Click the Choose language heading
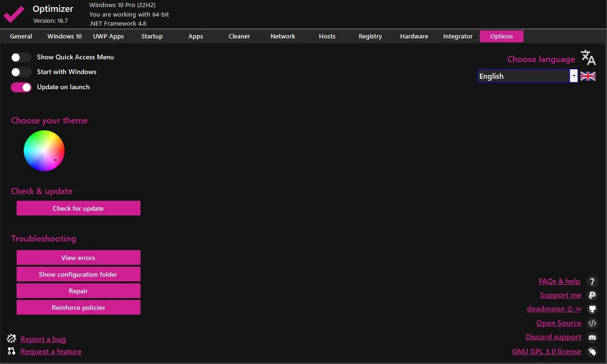Image resolution: width=607 pixels, height=364 pixels. [541, 59]
